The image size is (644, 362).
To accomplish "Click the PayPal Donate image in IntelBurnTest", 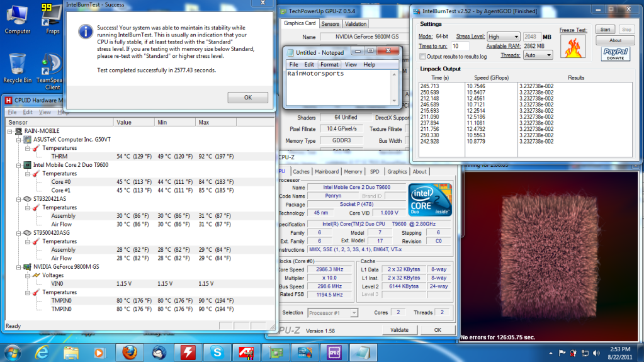I will click(615, 54).
